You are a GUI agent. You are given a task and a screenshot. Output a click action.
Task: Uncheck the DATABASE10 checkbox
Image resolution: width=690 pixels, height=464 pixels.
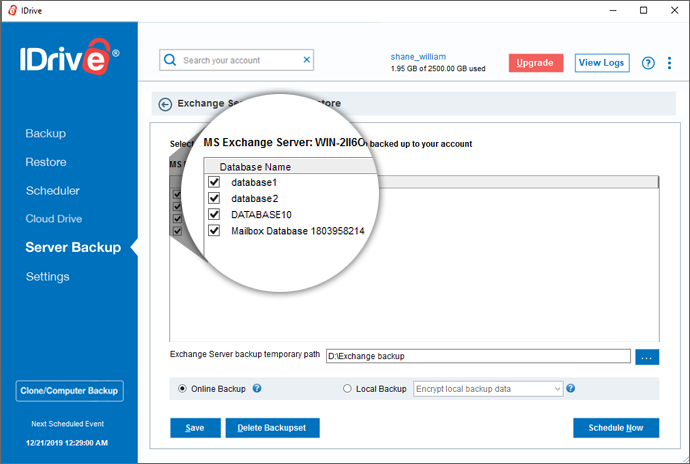tap(214, 214)
